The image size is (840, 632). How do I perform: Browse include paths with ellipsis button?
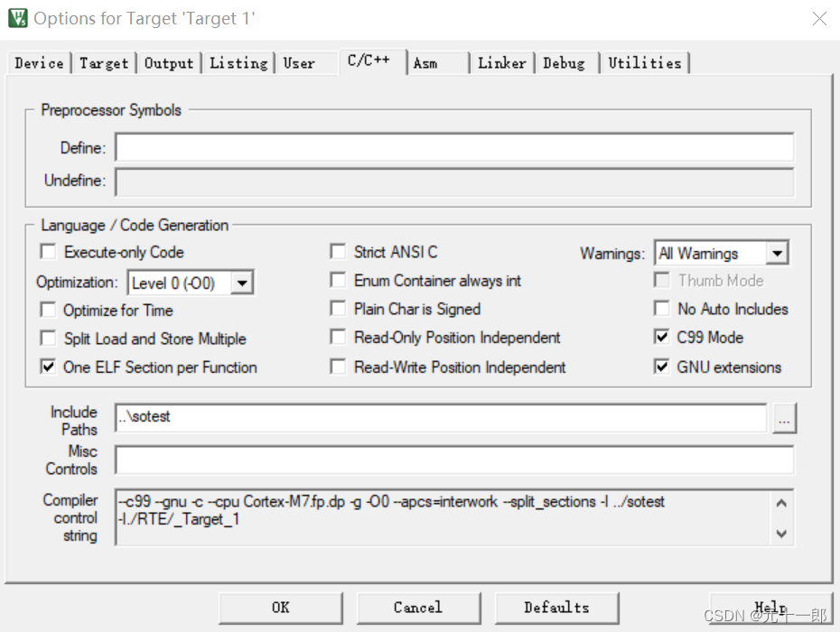784,418
